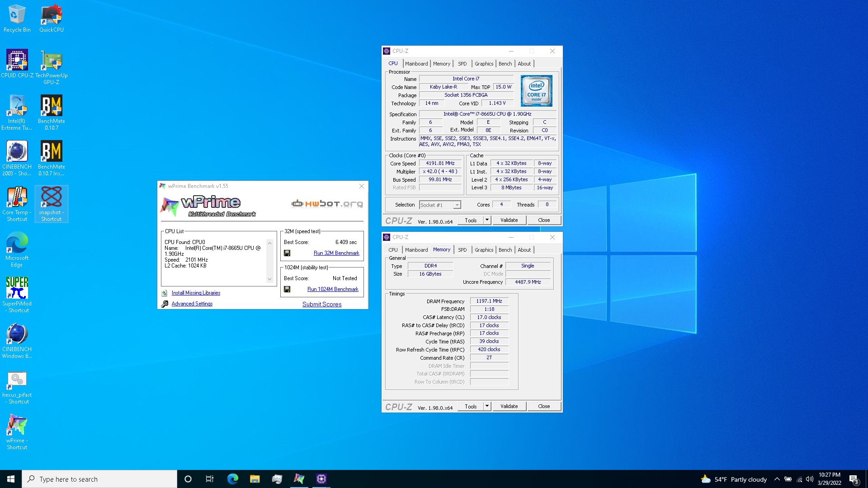Click the Intel Core i7 logo badge

[x=536, y=91]
